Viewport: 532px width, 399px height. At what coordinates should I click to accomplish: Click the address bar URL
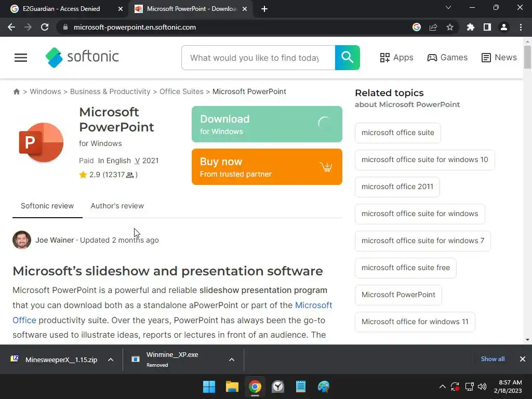coord(135,27)
